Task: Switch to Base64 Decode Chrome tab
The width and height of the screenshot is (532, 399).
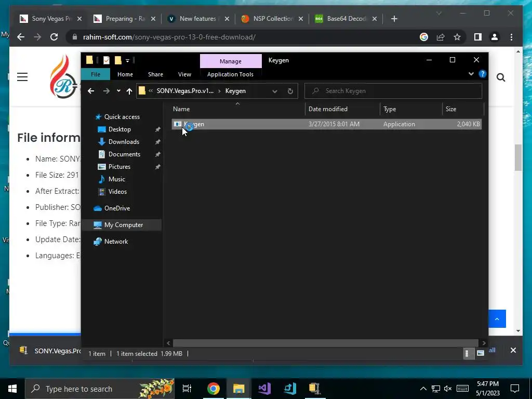Action: pos(346,19)
